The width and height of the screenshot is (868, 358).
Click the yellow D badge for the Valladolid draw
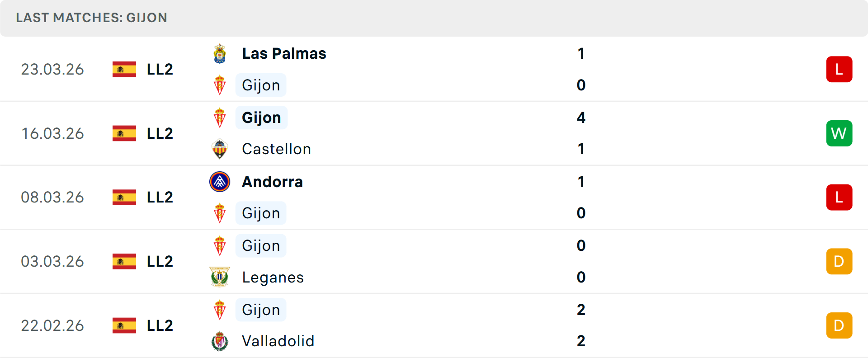[840, 325]
